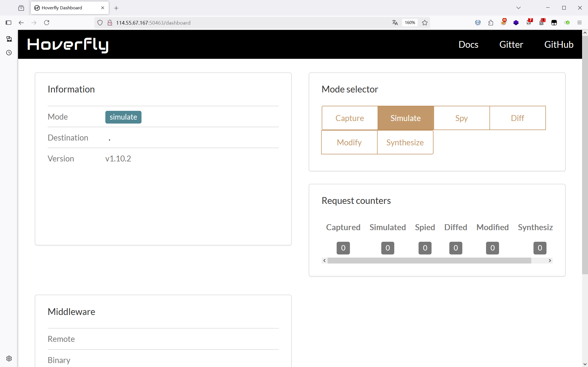The image size is (588, 367).
Task: Click the simulate mode badge
Action: pyautogui.click(x=123, y=117)
